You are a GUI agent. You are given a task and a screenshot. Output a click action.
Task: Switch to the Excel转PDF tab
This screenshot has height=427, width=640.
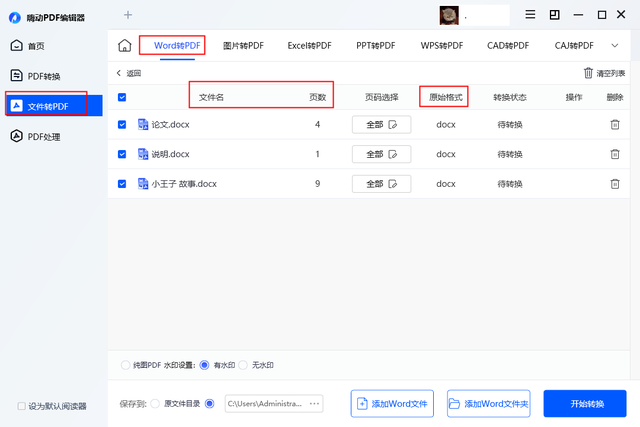click(x=309, y=45)
